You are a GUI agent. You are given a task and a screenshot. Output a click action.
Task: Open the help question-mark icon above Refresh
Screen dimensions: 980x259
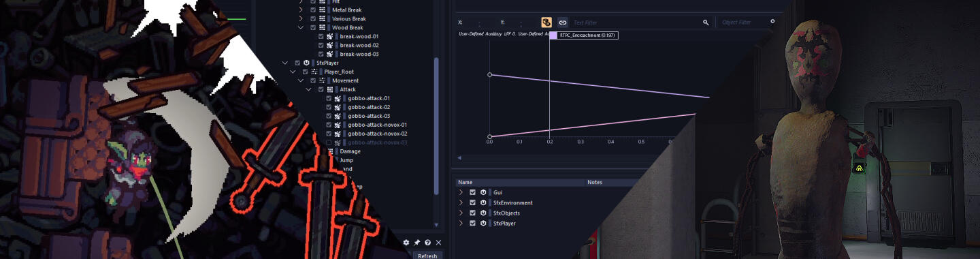(x=427, y=243)
